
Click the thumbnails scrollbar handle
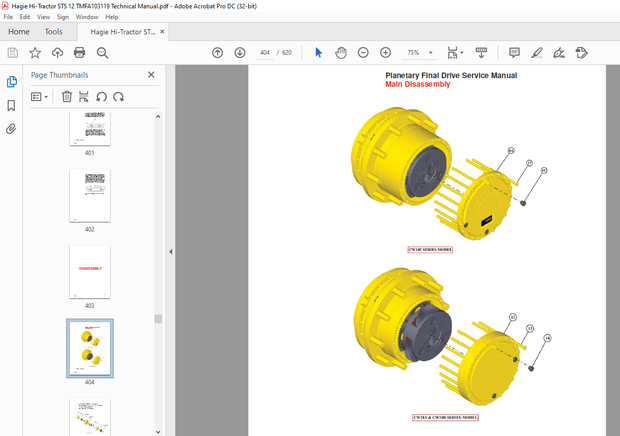pyautogui.click(x=158, y=319)
